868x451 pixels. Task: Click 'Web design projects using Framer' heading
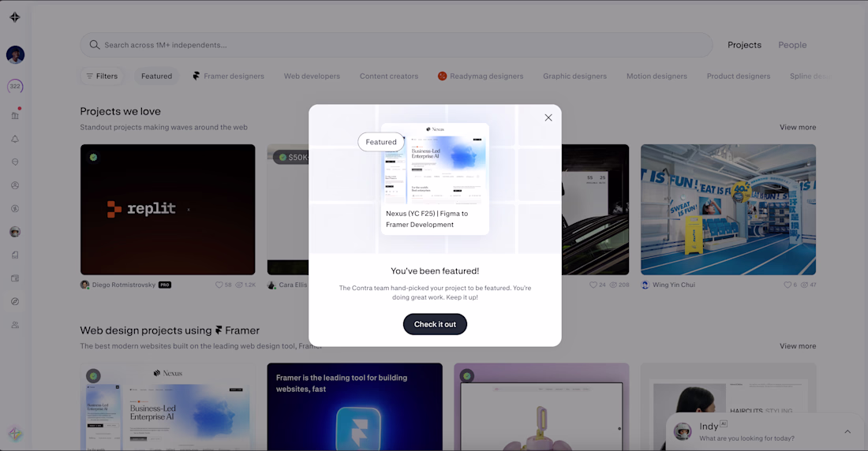pyautogui.click(x=170, y=330)
